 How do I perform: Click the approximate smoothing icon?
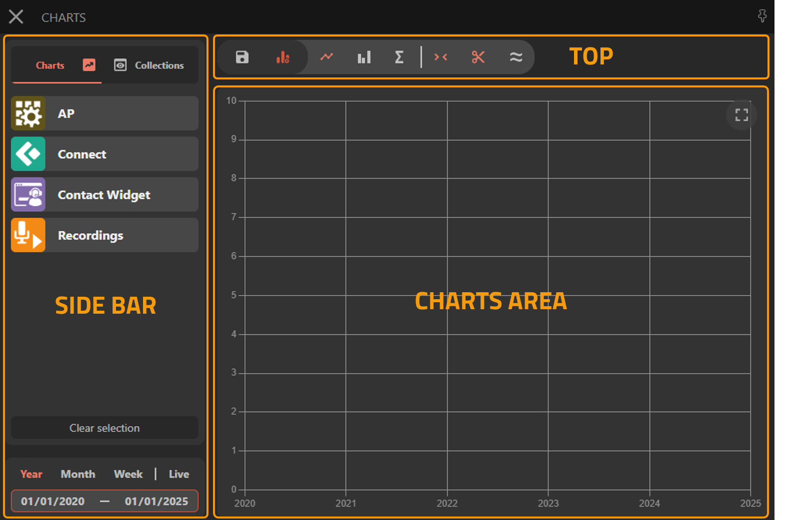pyautogui.click(x=516, y=57)
